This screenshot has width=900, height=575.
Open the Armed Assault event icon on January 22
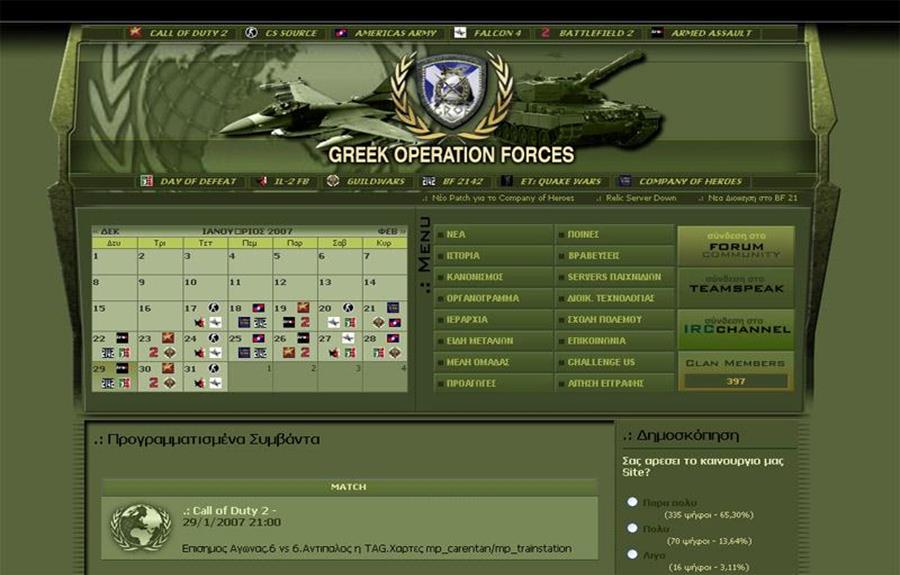pos(122,337)
